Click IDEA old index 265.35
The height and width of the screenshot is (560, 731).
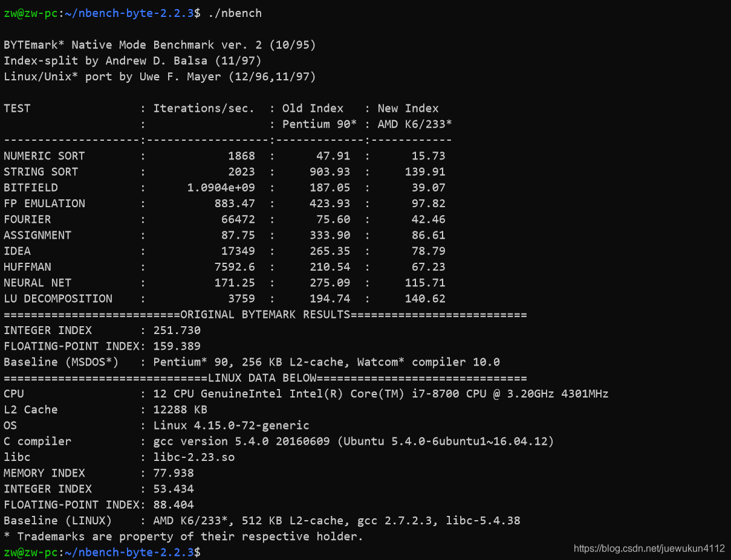pos(330,251)
